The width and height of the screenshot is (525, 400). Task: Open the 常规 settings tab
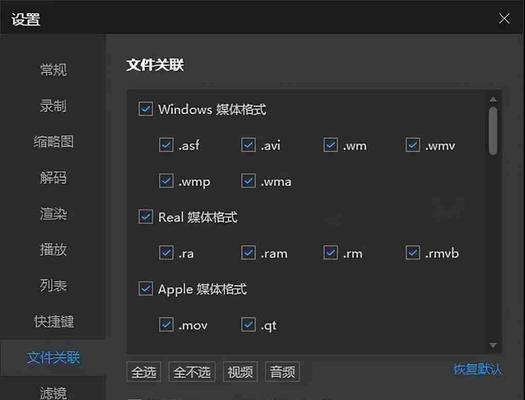pos(53,70)
